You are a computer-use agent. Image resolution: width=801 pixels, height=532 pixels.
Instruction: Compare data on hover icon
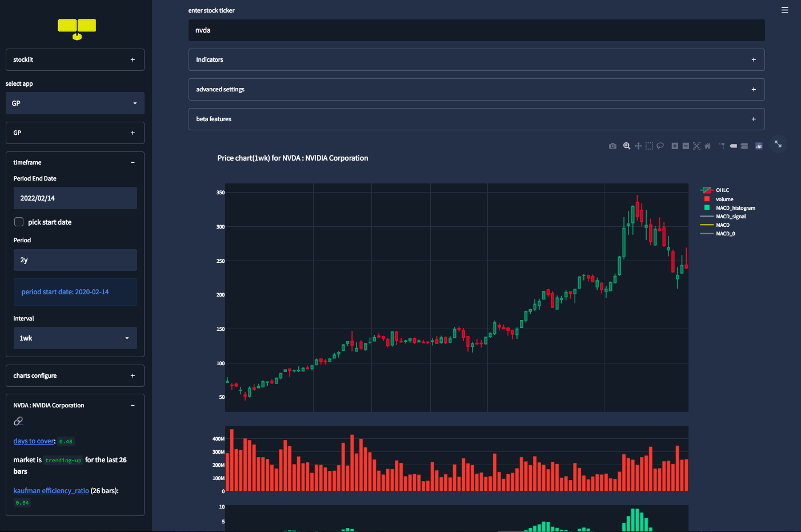(744, 146)
